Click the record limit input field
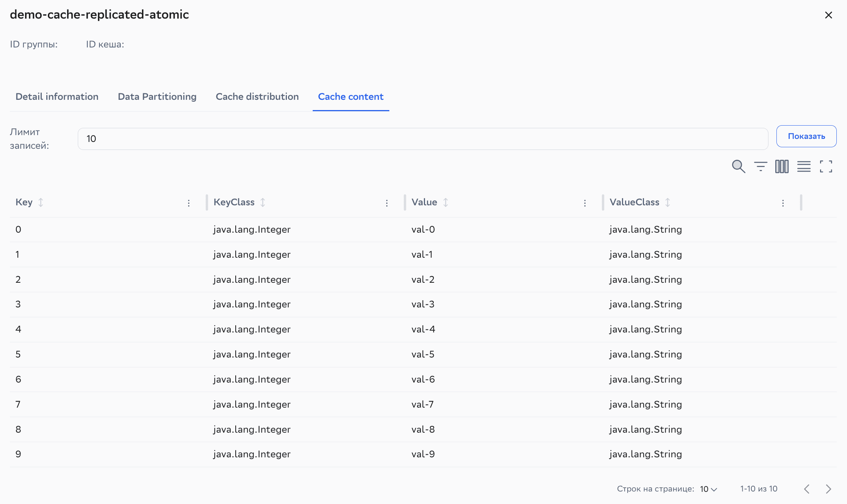847x504 pixels. point(423,139)
